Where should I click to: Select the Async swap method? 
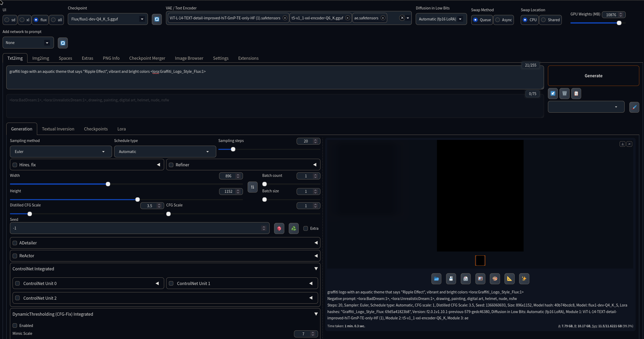497,20
